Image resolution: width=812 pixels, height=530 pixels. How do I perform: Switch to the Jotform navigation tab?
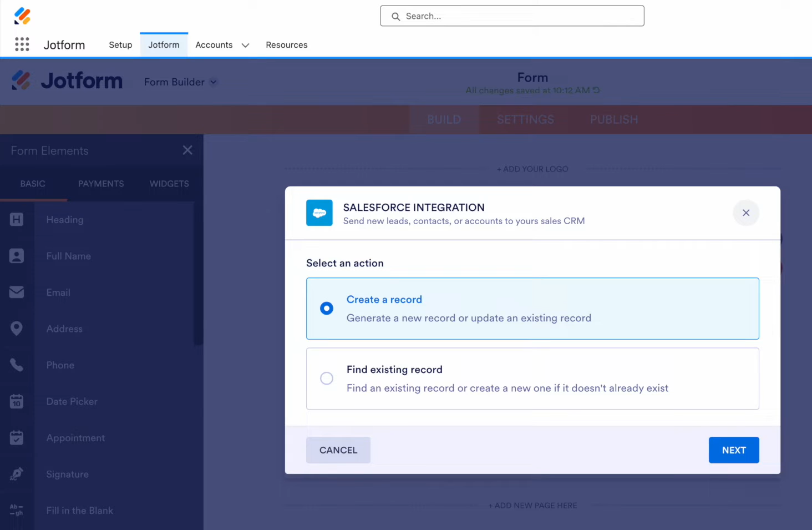[x=164, y=45]
